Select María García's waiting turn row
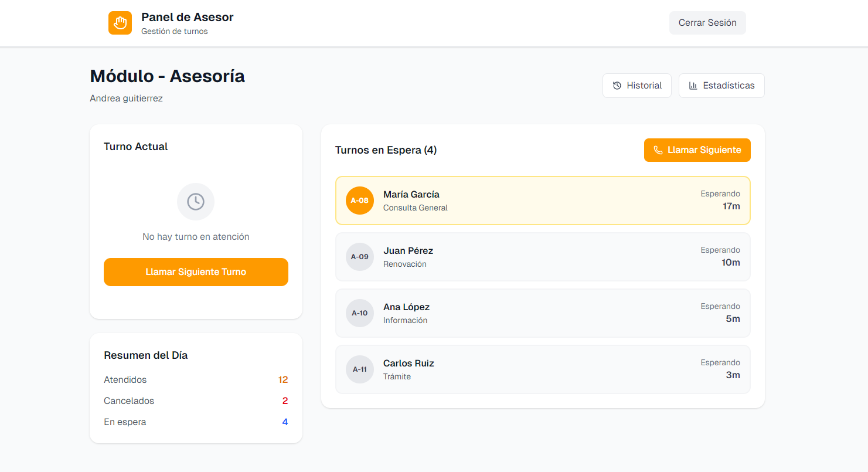The image size is (868, 472). point(543,201)
